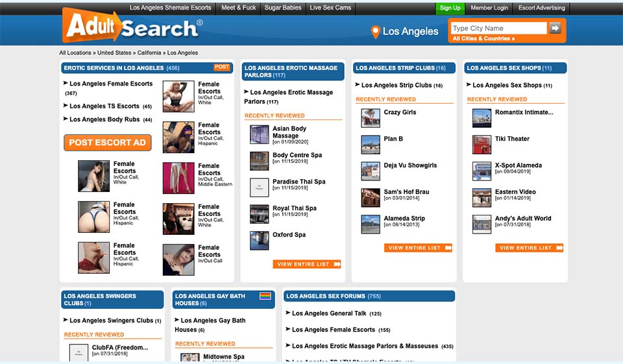Open the Midtowne Spa listing
623x364 pixels.
(224, 357)
